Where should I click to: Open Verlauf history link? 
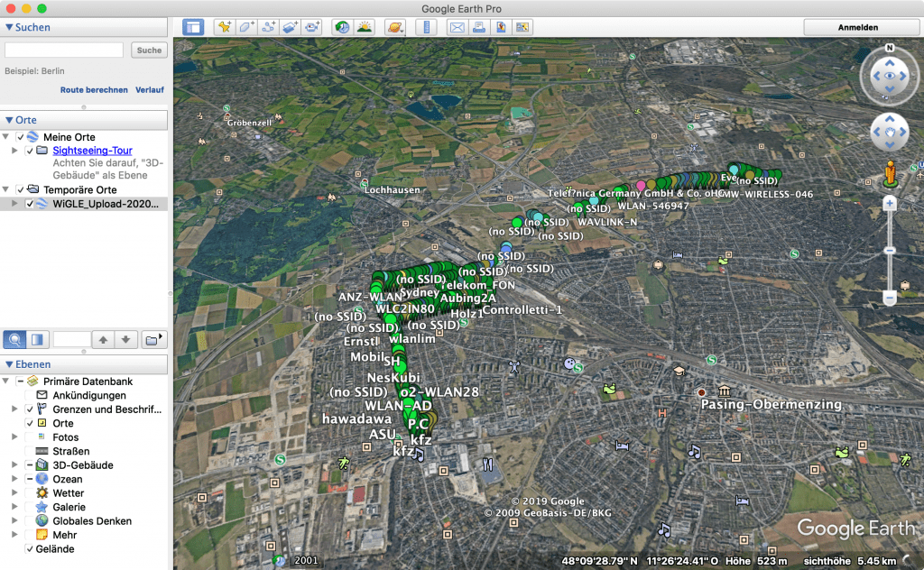(150, 89)
